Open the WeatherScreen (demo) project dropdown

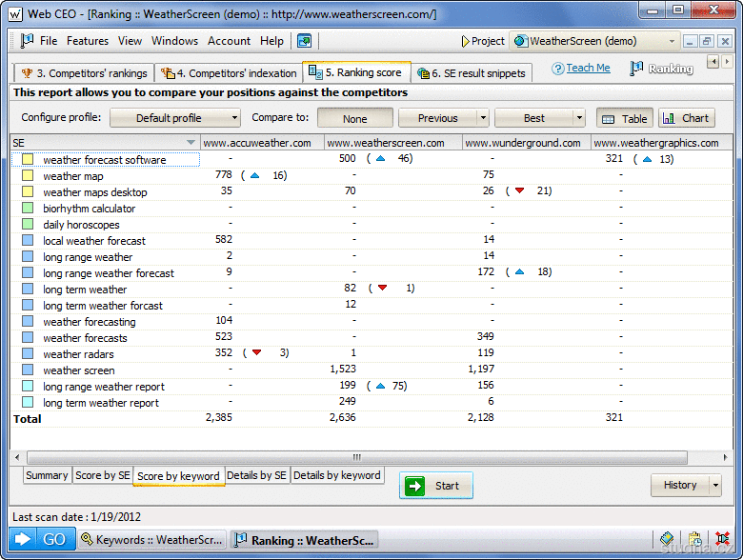pos(594,41)
